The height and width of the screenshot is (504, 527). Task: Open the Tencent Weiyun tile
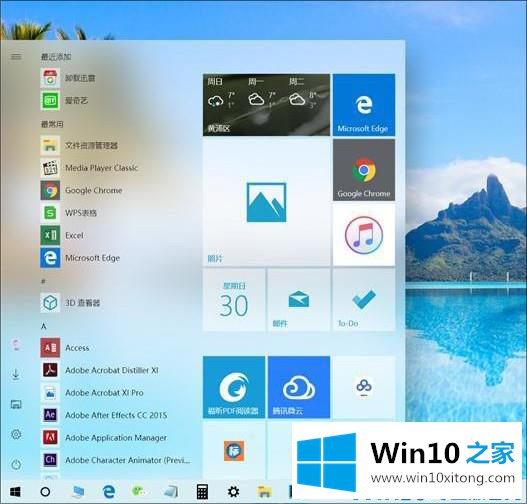pos(299,387)
